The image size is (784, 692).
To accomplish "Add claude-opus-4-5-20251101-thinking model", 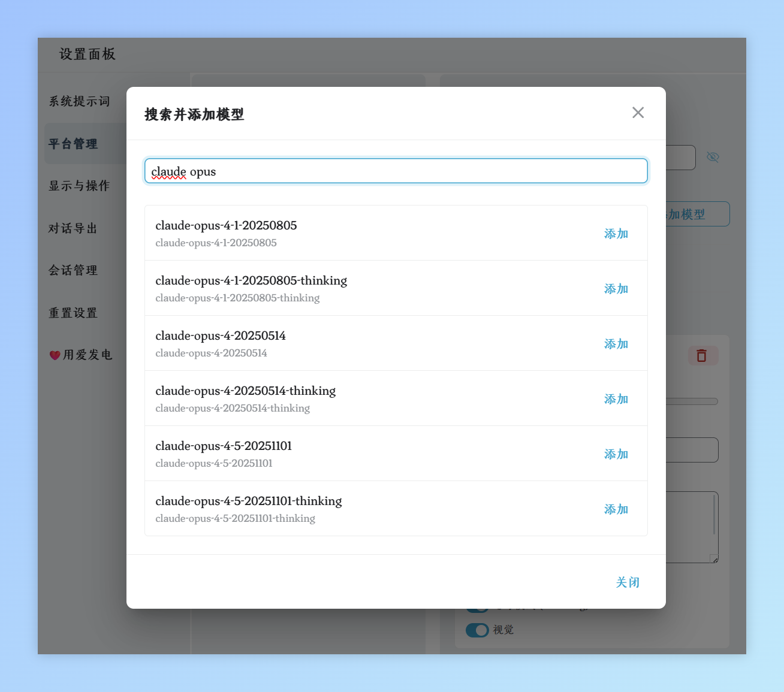I will pos(616,509).
